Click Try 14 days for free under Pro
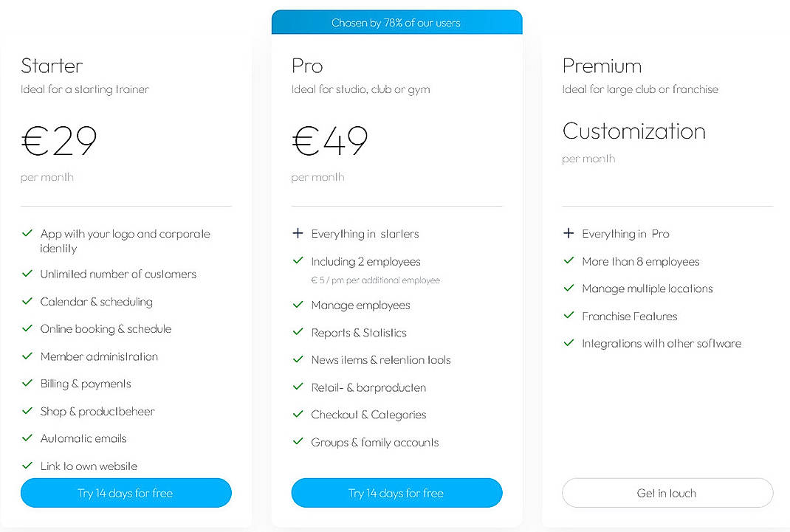Viewport: 790px width, 532px height. point(396,493)
